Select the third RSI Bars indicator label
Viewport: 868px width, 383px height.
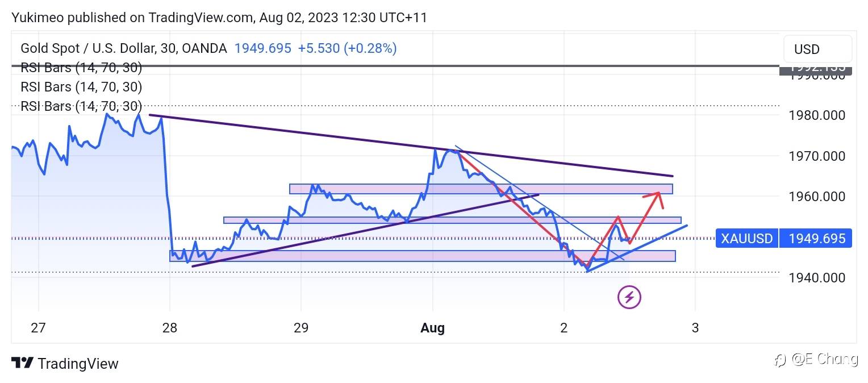(81, 106)
